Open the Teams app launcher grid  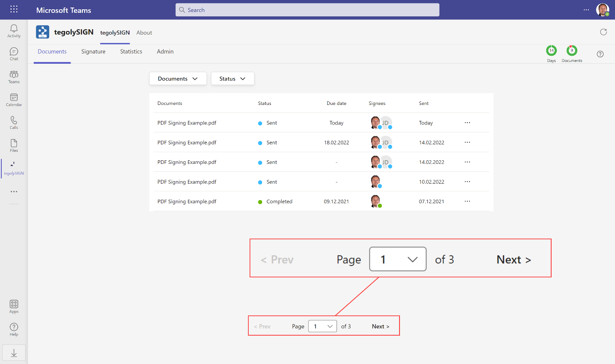pyautogui.click(x=14, y=9)
